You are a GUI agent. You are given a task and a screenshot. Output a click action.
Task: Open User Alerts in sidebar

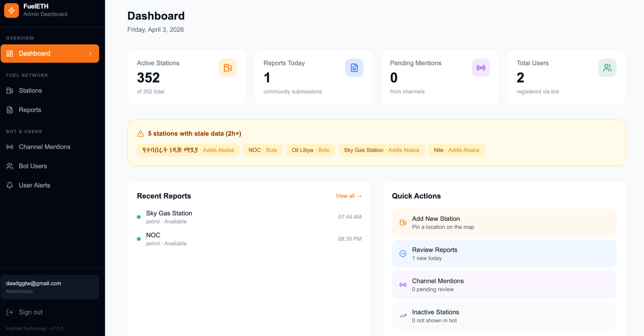point(50,185)
